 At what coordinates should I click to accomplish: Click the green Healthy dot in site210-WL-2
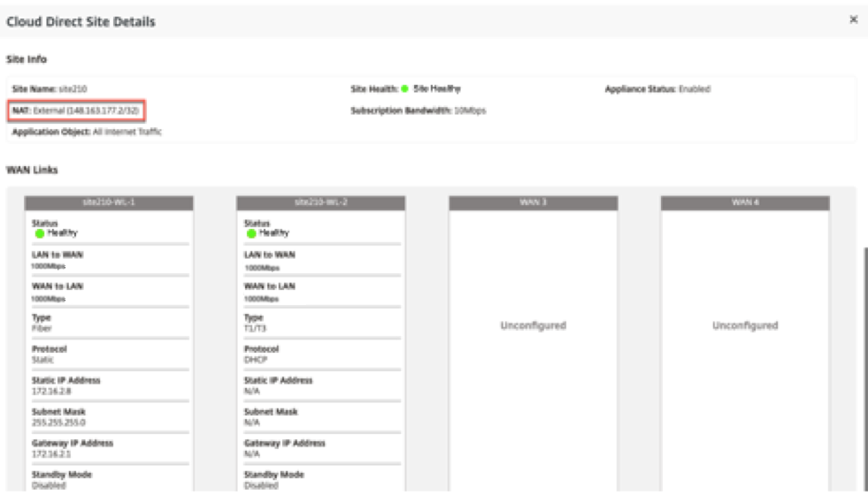point(251,233)
